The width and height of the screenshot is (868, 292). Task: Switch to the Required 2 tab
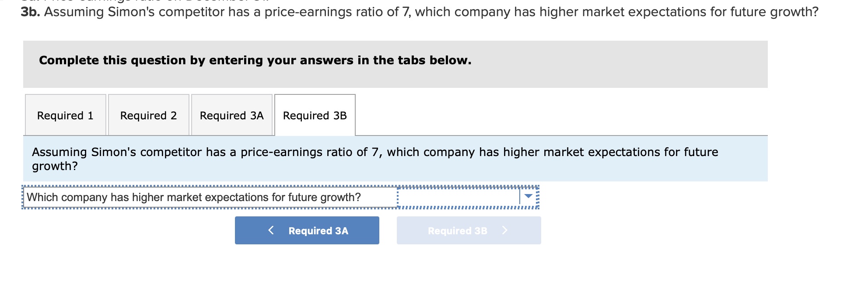click(148, 115)
